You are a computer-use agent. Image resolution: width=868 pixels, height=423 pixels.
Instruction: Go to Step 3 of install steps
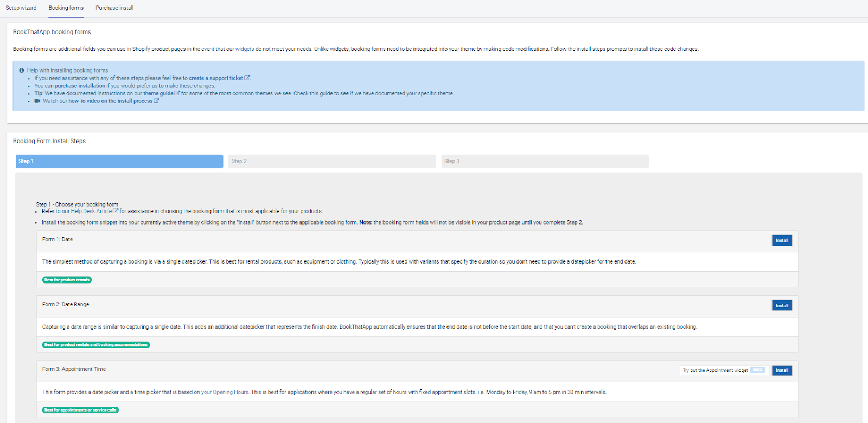point(545,161)
